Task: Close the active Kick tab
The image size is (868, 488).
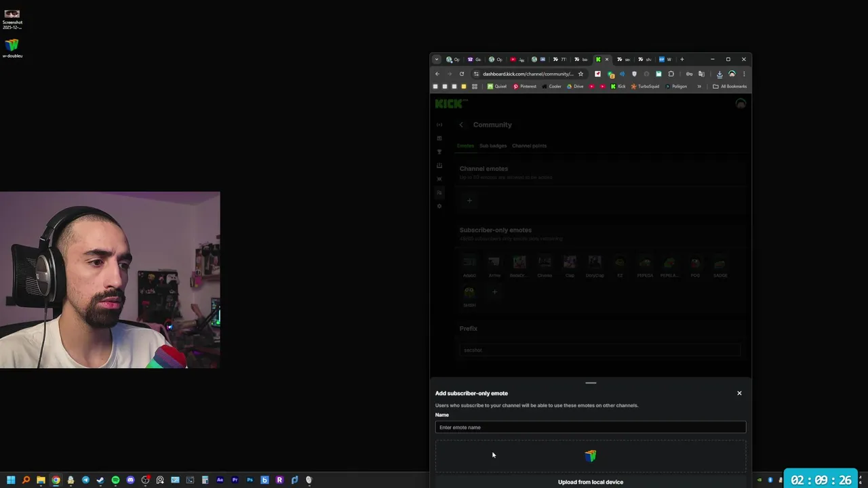Action: coord(607,59)
